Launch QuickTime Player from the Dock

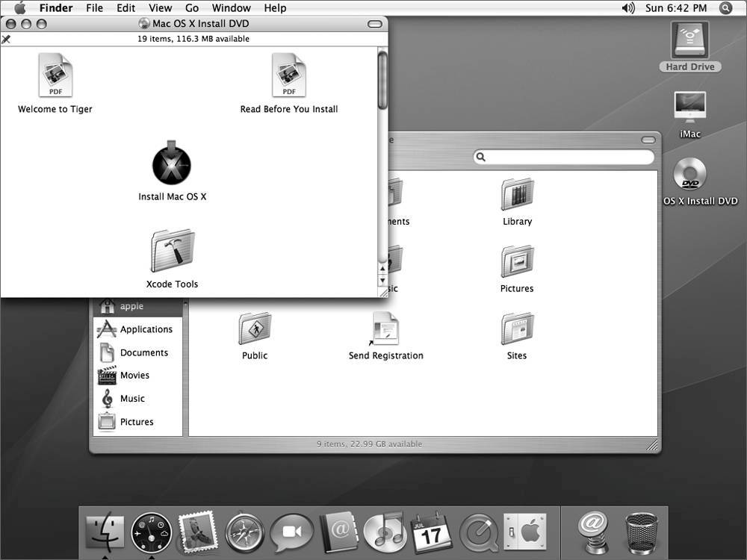[478, 532]
